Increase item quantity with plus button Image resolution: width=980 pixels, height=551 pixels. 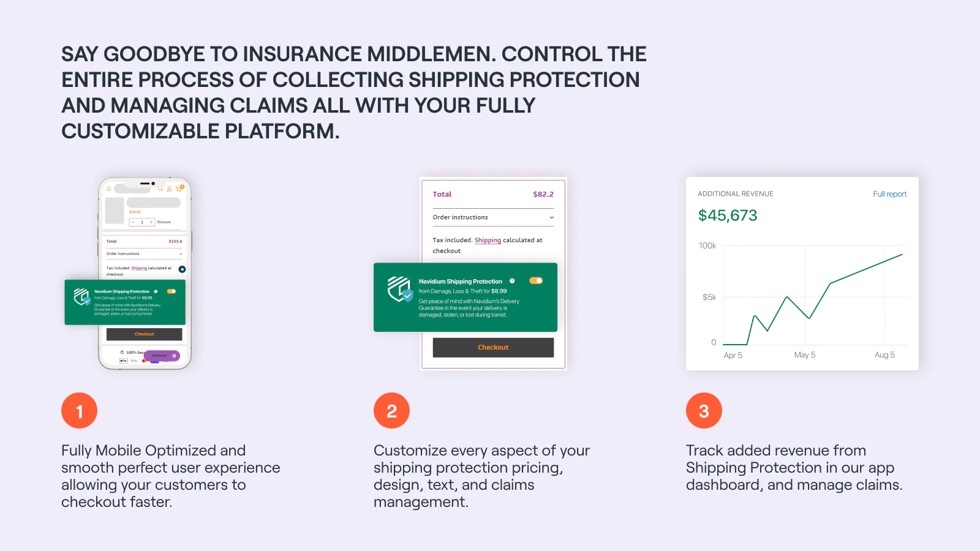pos(151,222)
